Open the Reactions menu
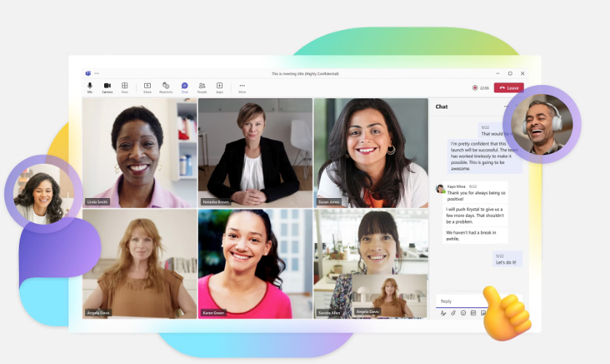This screenshot has height=364, width=610. [166, 87]
